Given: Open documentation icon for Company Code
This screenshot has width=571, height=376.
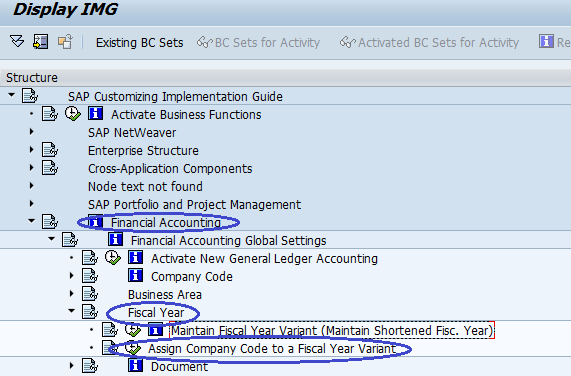Looking at the screenshot, I should tap(90, 276).
